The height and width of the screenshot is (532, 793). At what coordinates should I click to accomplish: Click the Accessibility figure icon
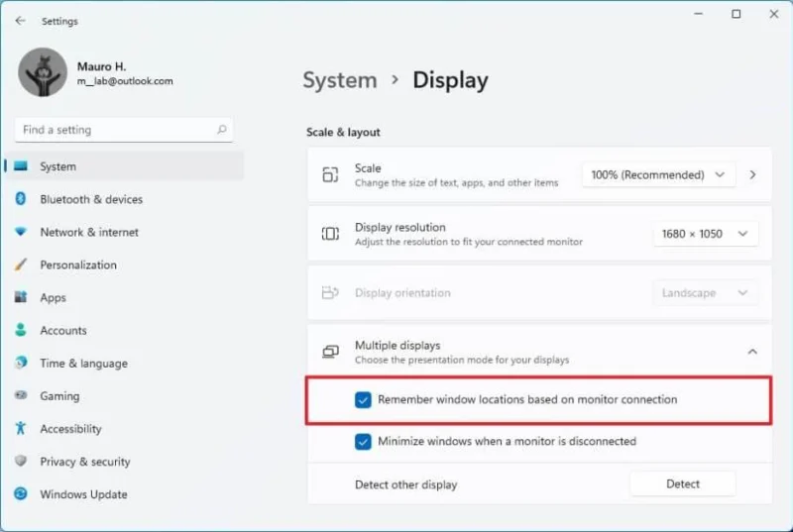(21, 428)
